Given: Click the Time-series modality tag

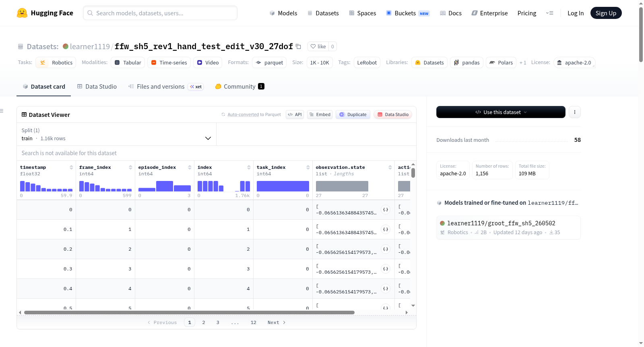Looking at the screenshot, I should (x=169, y=62).
